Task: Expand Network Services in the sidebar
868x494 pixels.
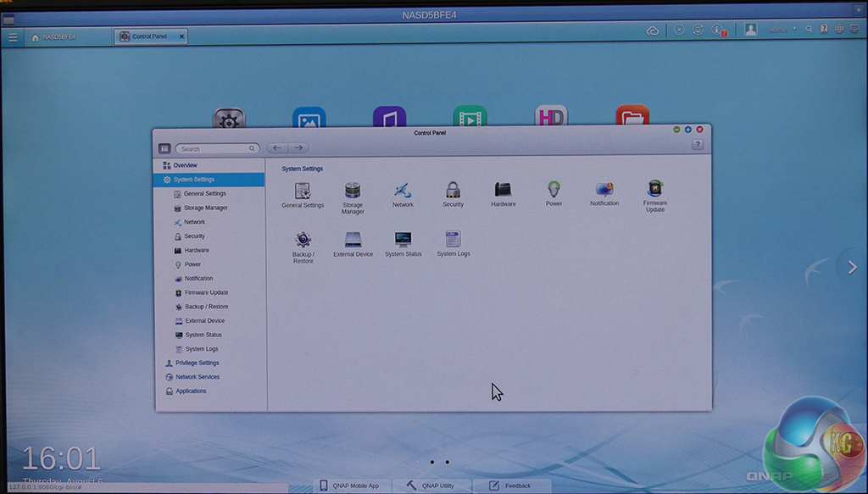Action: (x=197, y=377)
